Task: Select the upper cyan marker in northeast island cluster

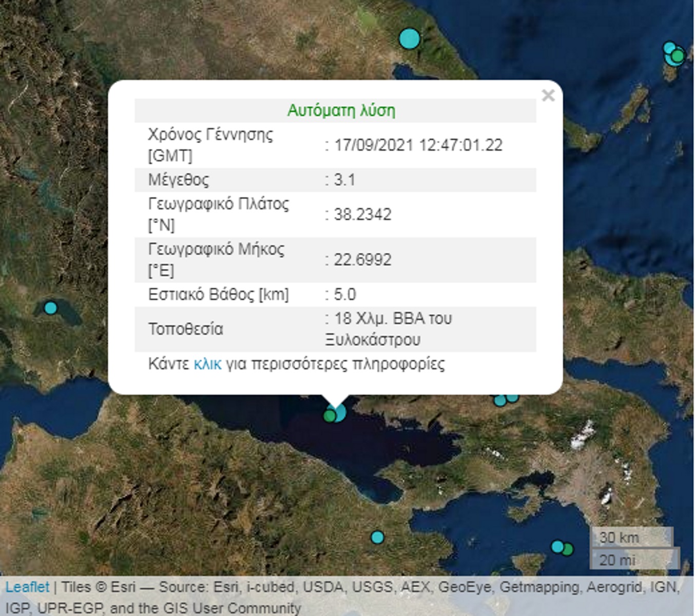Action: (x=669, y=48)
